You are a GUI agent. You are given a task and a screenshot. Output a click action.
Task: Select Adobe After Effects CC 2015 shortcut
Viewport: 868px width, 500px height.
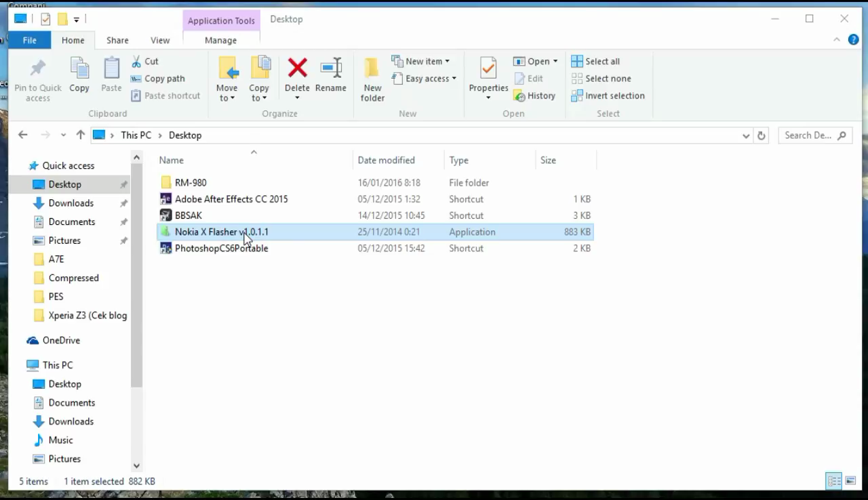tap(375, 199)
